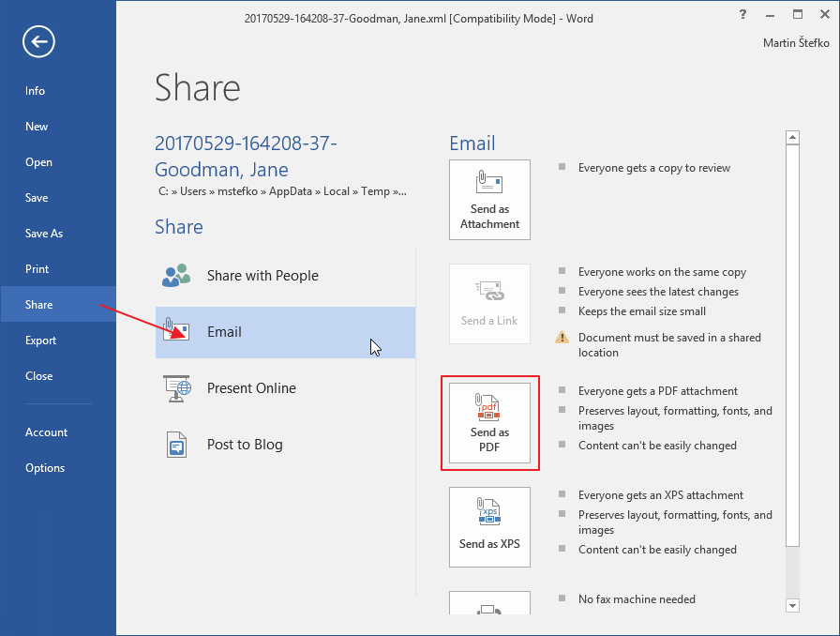Screen dimensions: 840x636
Task: Click 'Everyone sees the latest changes' text
Action: tap(658, 292)
